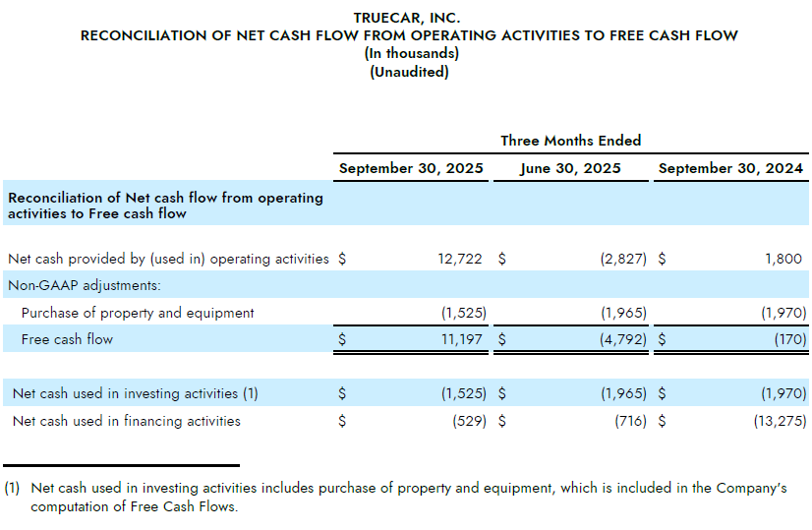Click the 'TRUECAR, INC.' title
The height and width of the screenshot is (530, 812).
[407, 18]
